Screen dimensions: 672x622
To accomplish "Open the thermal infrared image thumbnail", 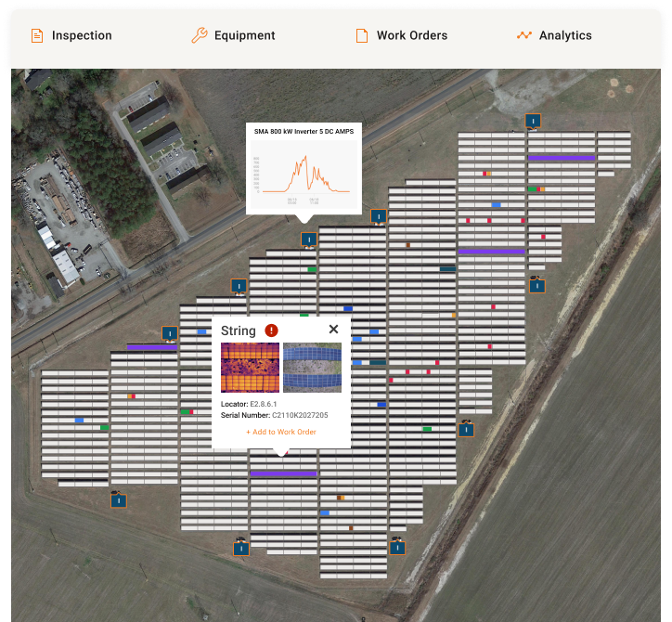I will click(x=250, y=368).
